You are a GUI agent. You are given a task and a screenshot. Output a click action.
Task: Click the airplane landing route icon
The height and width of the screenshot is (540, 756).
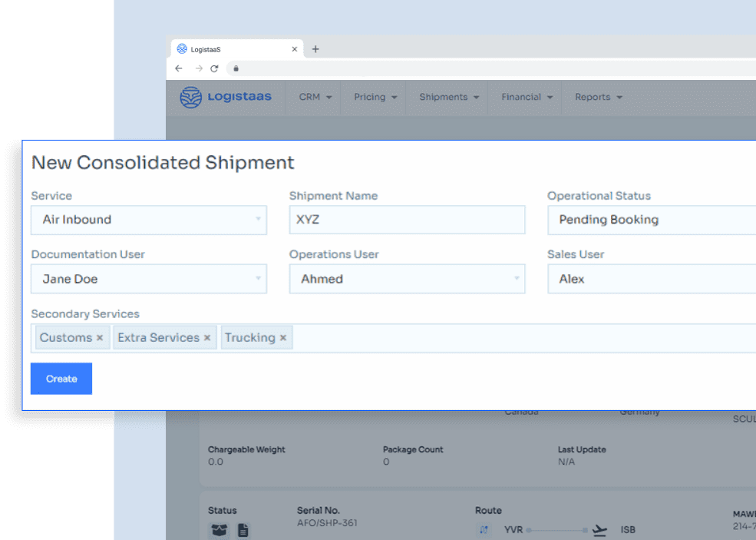(x=599, y=530)
